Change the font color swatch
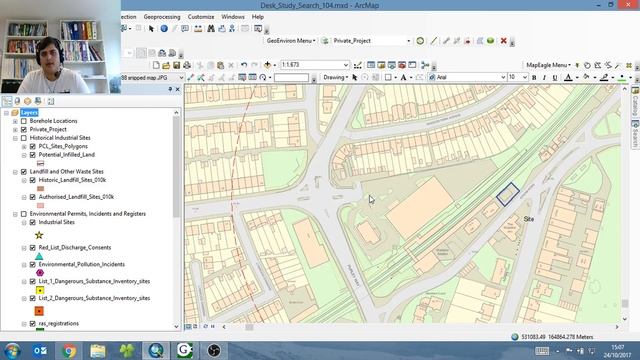Screen dimensions: 640x360 [568, 77]
